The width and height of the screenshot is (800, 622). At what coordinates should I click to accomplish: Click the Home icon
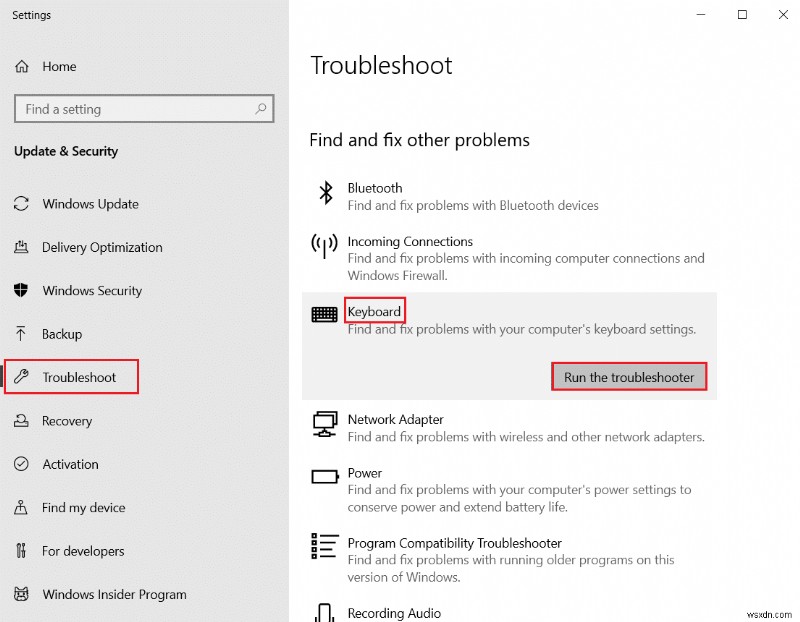pos(21,66)
